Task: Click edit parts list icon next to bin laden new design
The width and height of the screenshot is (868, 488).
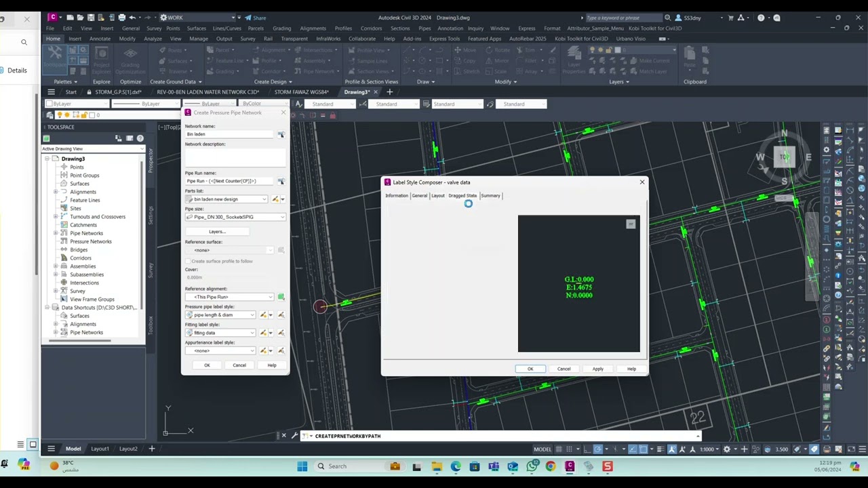Action: pyautogui.click(x=275, y=199)
